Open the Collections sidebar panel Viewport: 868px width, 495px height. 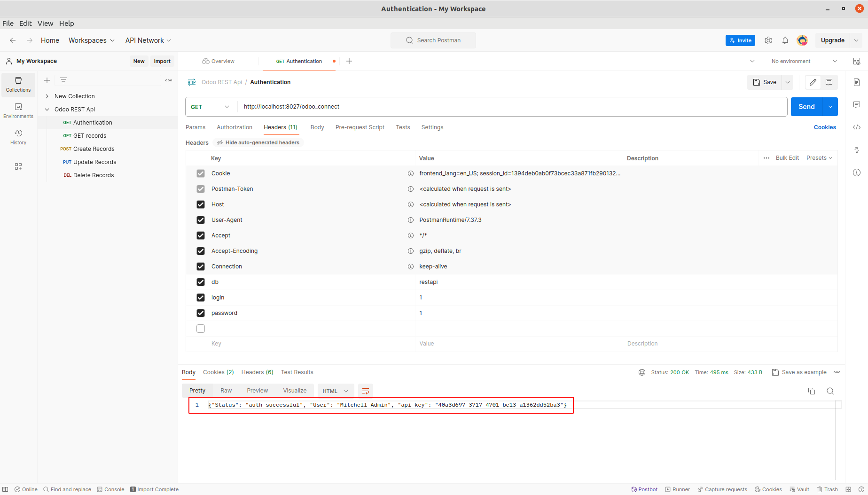[x=18, y=85]
